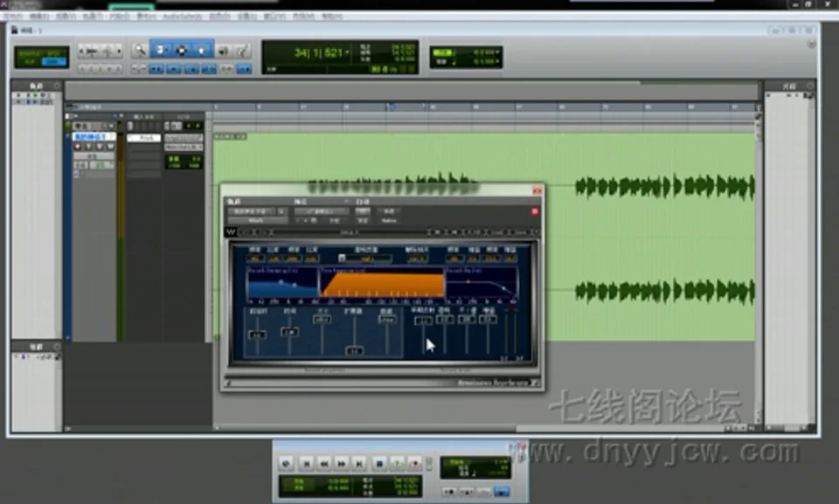Open the track output path selector

click(x=184, y=147)
